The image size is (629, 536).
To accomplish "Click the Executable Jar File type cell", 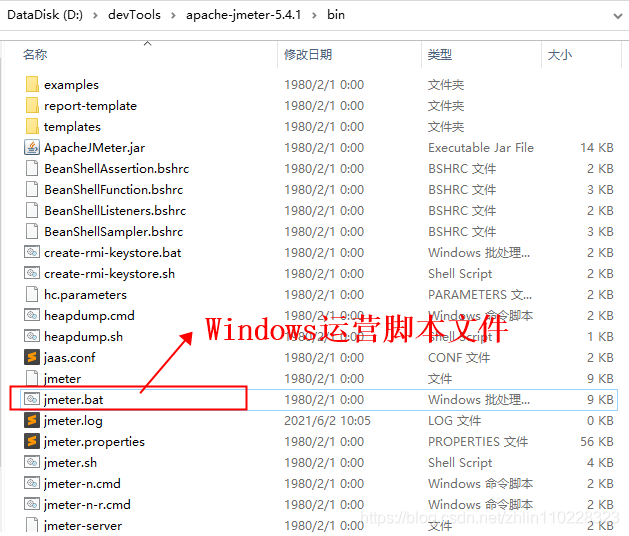I will pyautogui.click(x=481, y=148).
